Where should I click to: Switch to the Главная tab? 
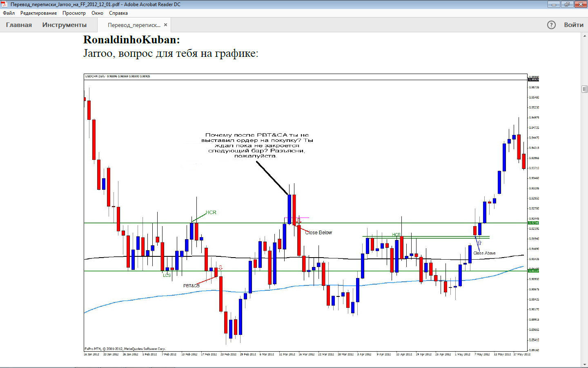pos(19,25)
